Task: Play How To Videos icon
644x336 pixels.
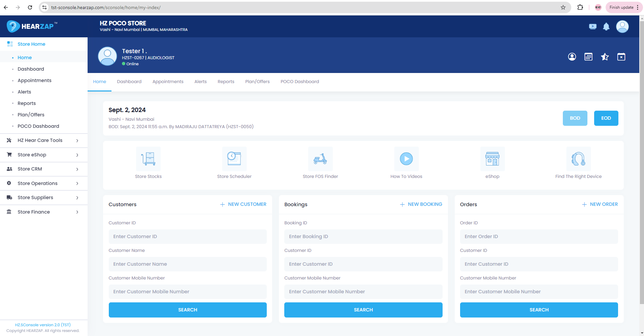Action: [x=406, y=159]
